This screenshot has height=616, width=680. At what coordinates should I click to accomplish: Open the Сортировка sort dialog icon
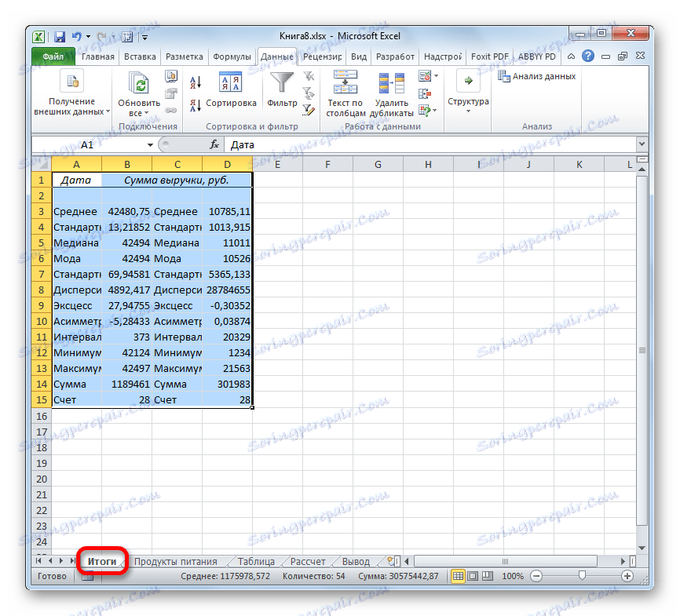point(230,82)
